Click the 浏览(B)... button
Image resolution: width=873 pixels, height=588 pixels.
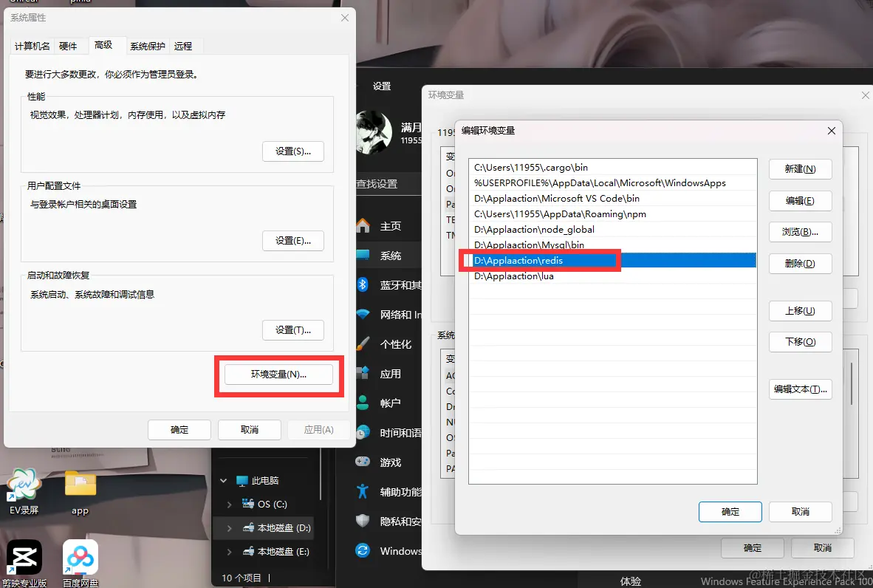point(800,232)
